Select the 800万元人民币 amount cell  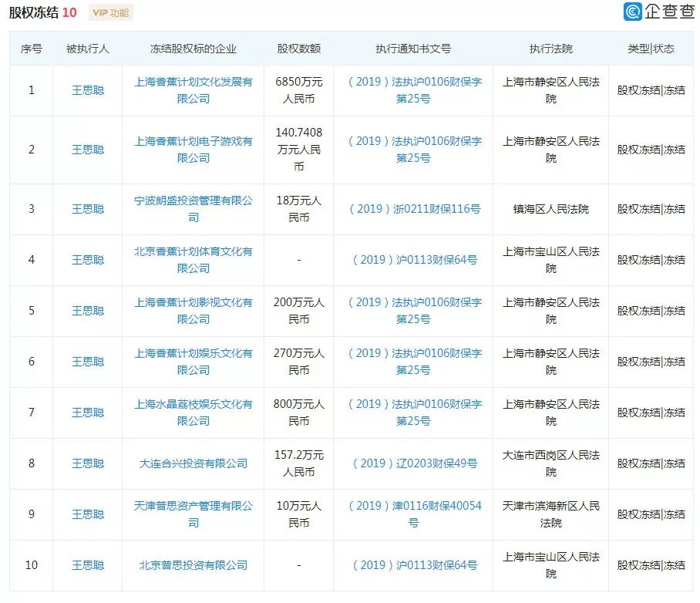click(298, 413)
